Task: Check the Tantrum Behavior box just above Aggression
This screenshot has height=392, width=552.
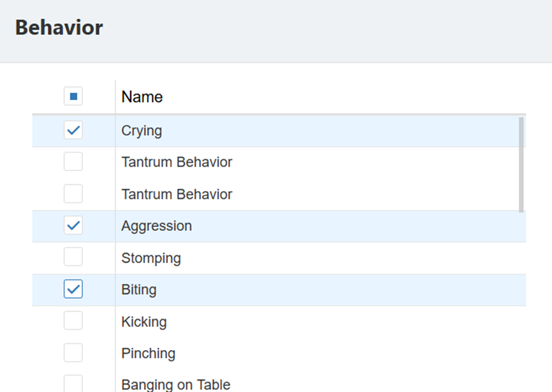Action: click(x=73, y=193)
